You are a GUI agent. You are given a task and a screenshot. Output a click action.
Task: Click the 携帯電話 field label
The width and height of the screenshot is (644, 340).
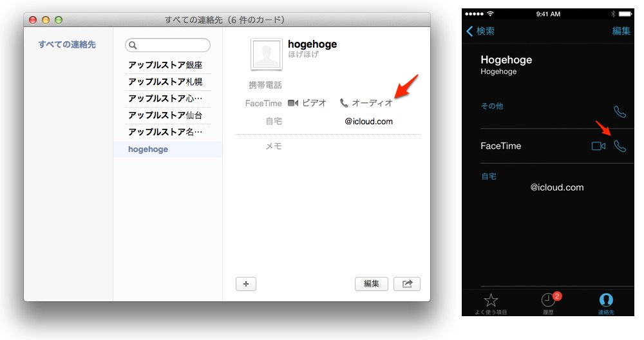(265, 85)
